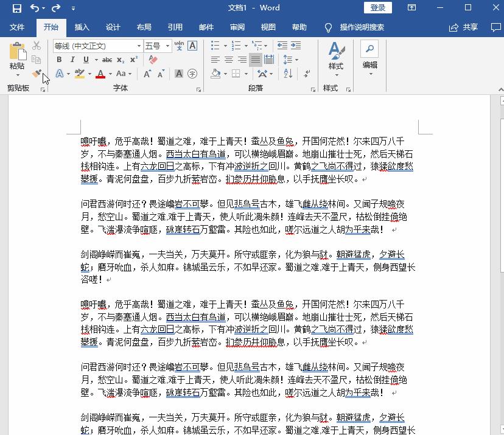Viewport: 504px width, 435px height.
Task: Apply distributed alignment
Action: pyautogui.click(x=268, y=60)
